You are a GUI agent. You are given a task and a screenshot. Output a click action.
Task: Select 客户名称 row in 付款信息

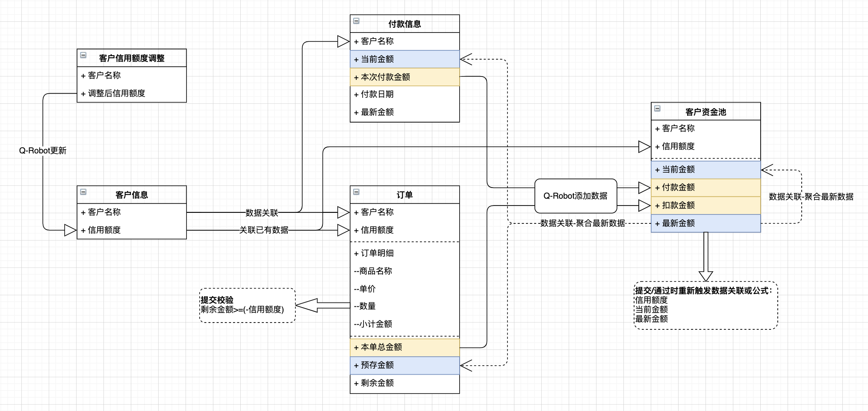[x=404, y=41]
